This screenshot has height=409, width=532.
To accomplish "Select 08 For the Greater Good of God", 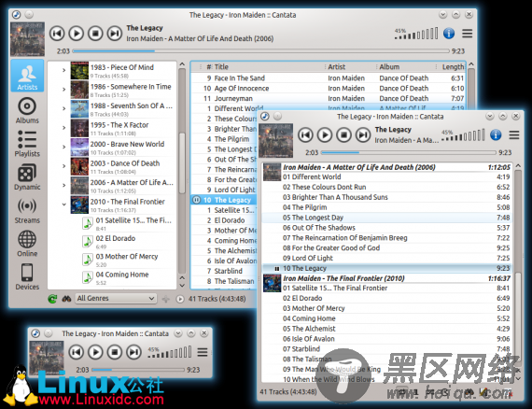I will 386,247.
